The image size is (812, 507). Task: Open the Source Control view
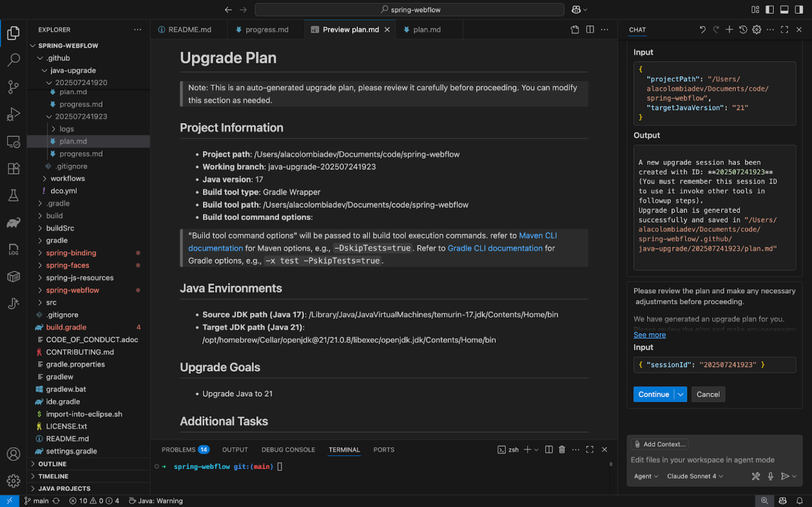pos(13,87)
